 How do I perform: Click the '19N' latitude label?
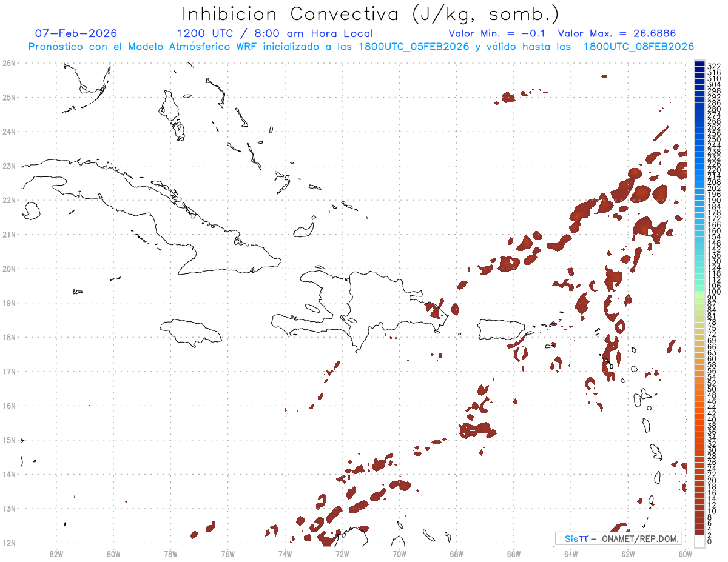point(8,303)
